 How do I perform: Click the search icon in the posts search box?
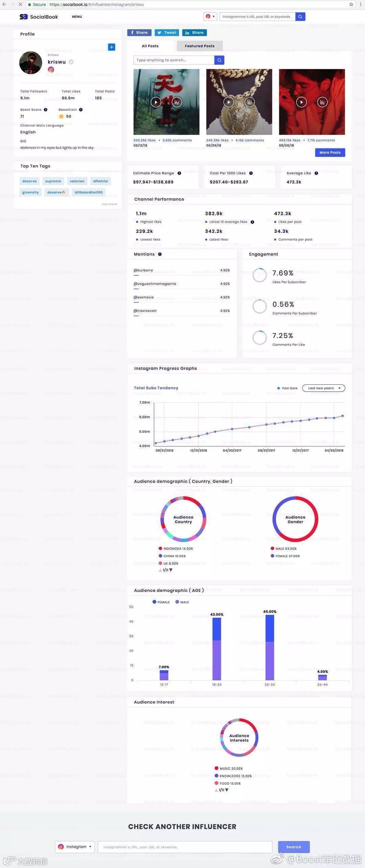219,60
